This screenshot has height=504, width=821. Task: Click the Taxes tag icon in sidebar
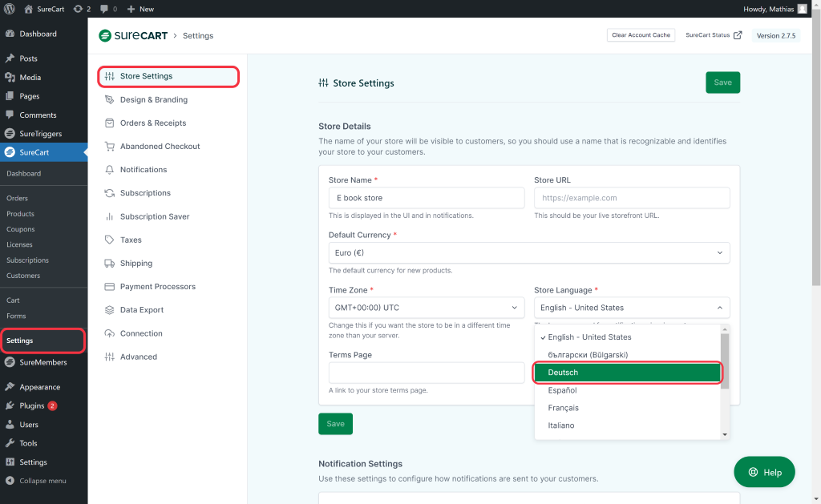[x=110, y=240]
